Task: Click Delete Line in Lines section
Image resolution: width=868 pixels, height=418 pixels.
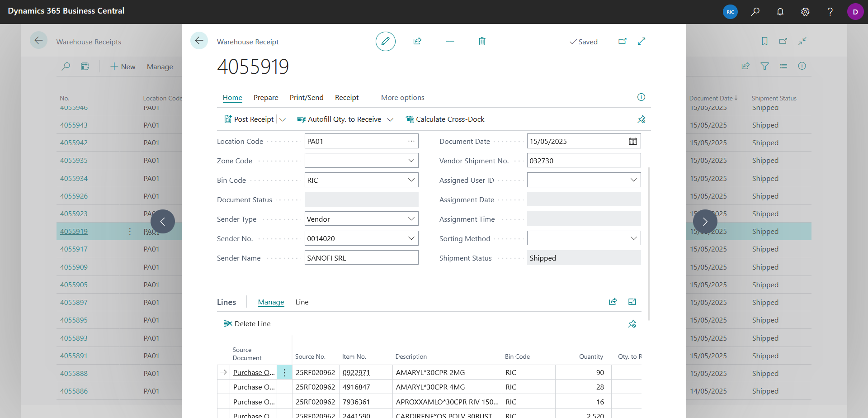Action: click(247, 323)
